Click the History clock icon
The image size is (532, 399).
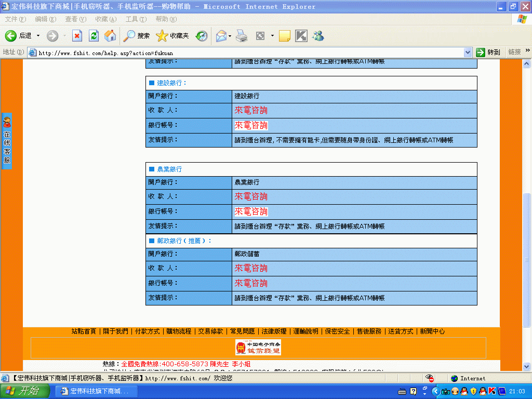[x=202, y=36]
